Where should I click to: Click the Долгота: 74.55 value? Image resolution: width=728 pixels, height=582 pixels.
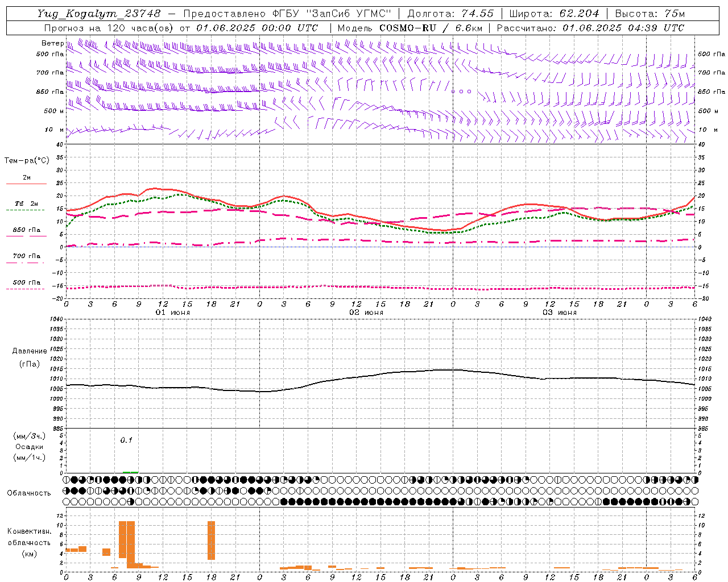(450, 14)
